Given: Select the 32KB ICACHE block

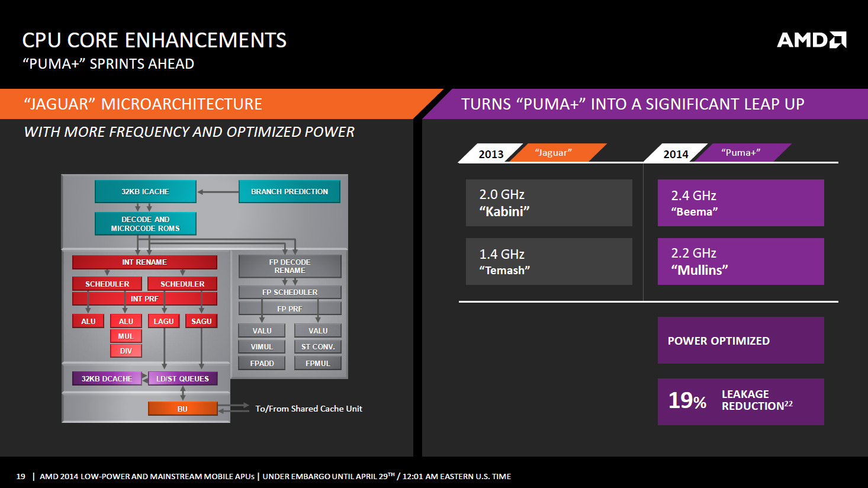Looking at the screenshot, I should click(x=145, y=191).
